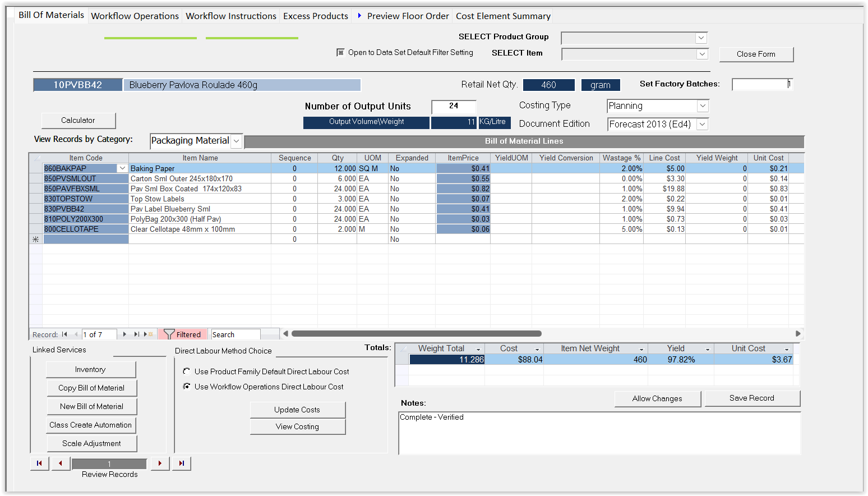
Task: Go to previous record in Review Records
Action: pos(61,463)
